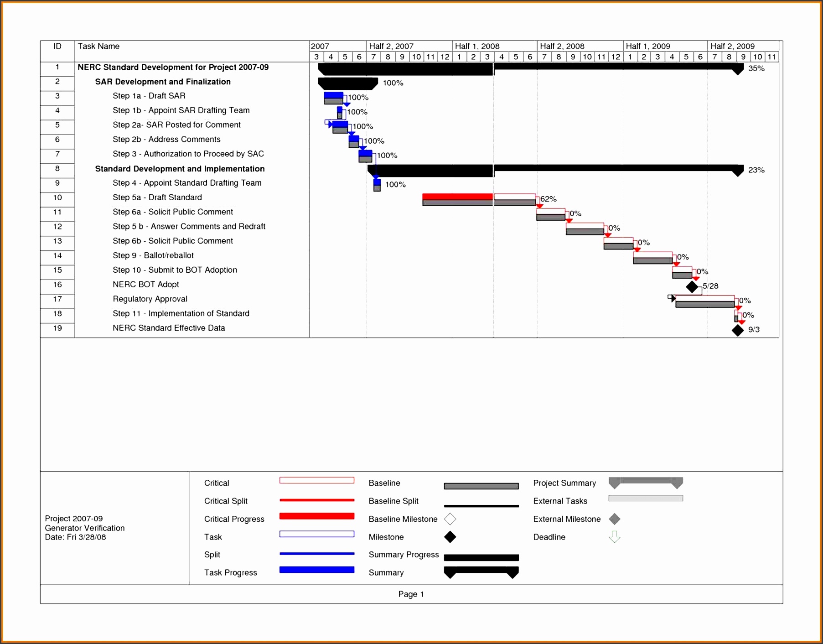This screenshot has width=823, height=644.
Task: Click the Page 1 footer label
Action: coord(411,594)
